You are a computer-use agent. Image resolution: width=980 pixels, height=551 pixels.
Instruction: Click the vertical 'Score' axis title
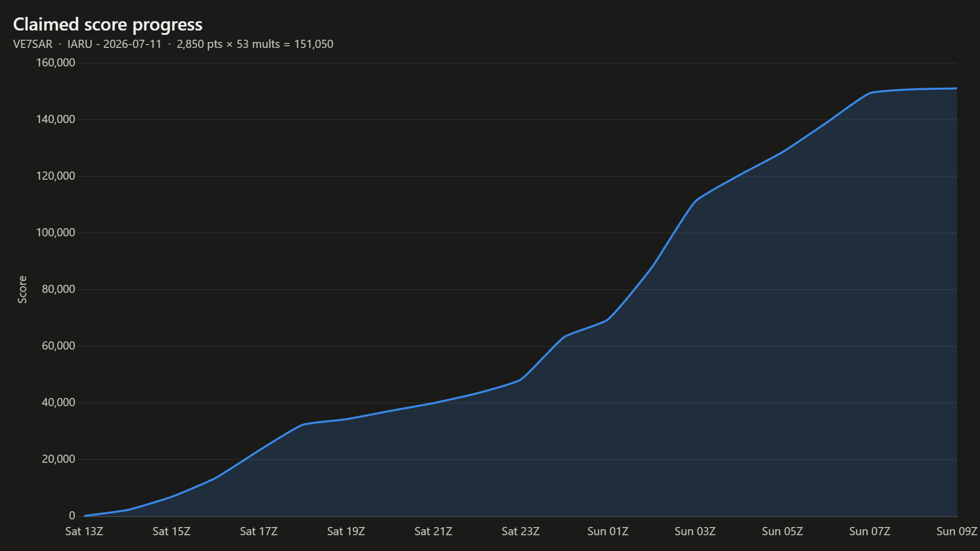pos(22,290)
